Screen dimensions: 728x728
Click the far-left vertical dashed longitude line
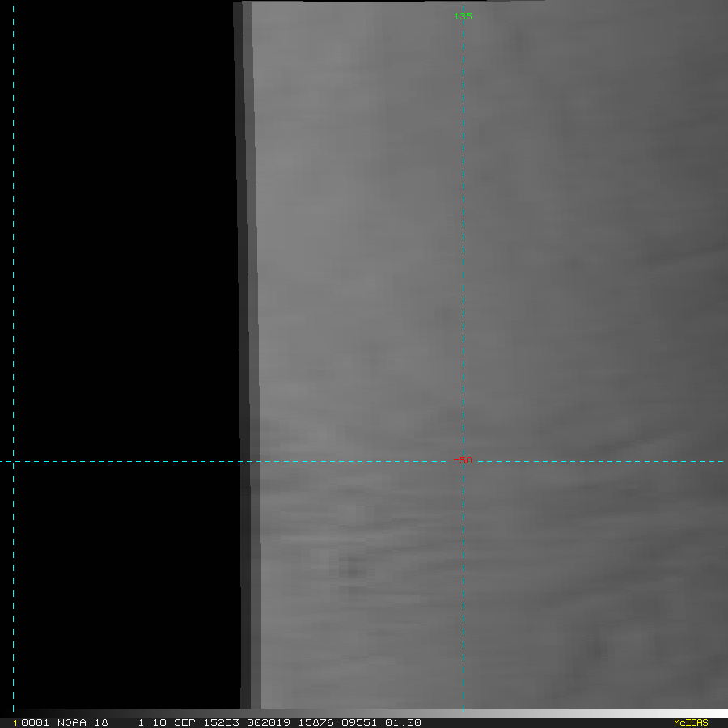(x=14, y=243)
